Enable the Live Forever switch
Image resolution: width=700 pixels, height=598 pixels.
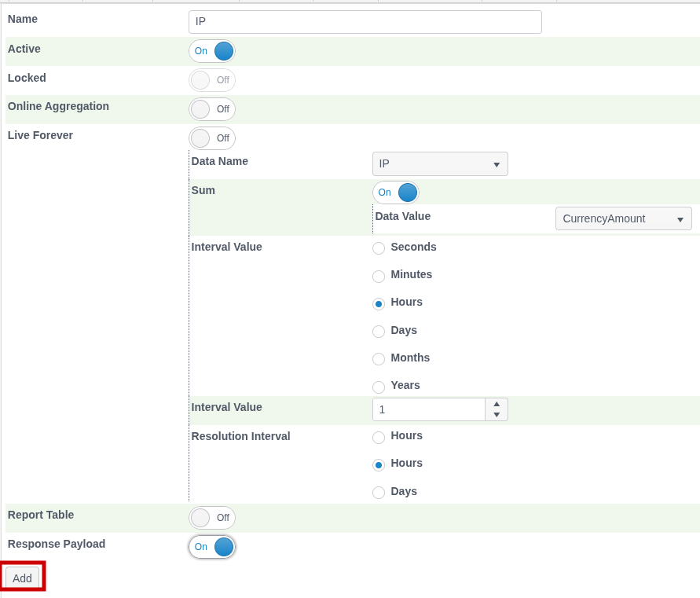point(212,138)
